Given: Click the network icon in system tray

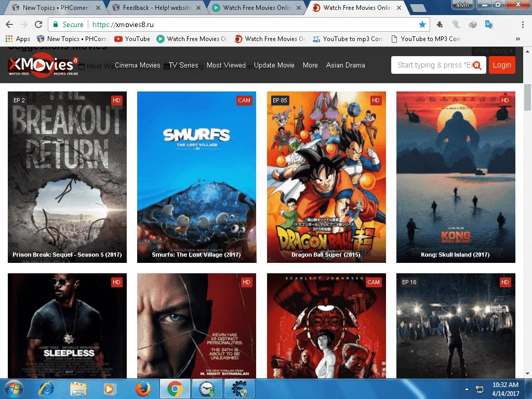Looking at the screenshot, I should pyautogui.click(x=480, y=389).
